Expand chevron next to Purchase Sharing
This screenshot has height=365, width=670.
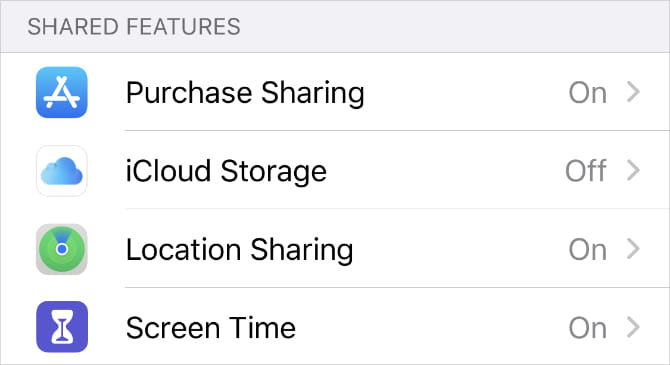point(633,92)
